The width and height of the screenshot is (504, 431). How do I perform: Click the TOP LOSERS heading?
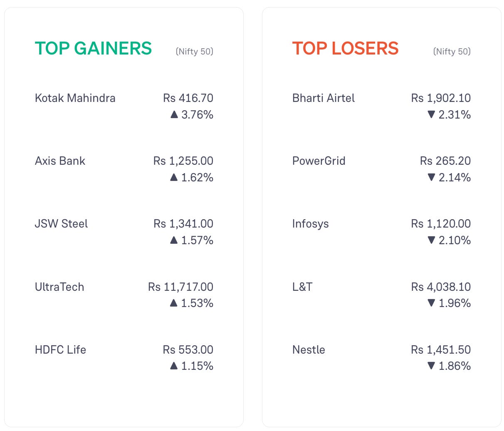(x=346, y=48)
